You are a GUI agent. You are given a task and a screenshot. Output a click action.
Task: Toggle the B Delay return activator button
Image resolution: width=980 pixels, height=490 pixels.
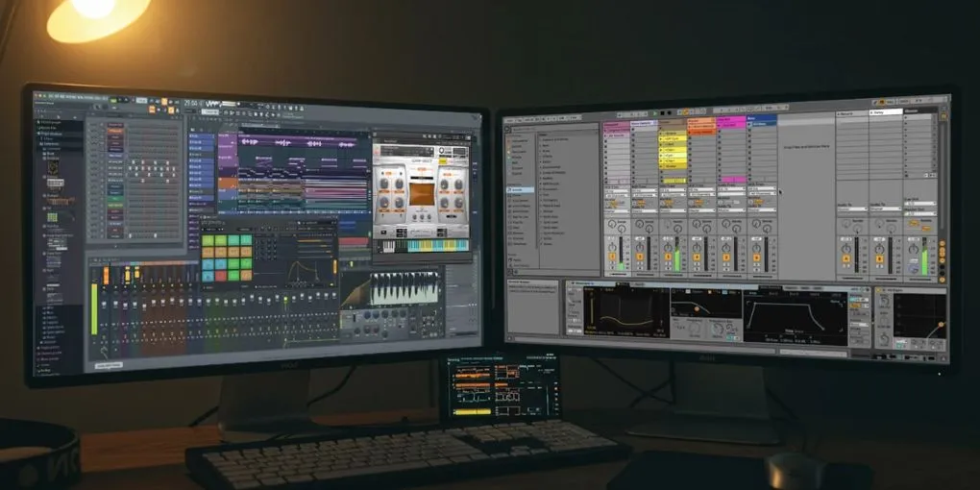coord(879,258)
